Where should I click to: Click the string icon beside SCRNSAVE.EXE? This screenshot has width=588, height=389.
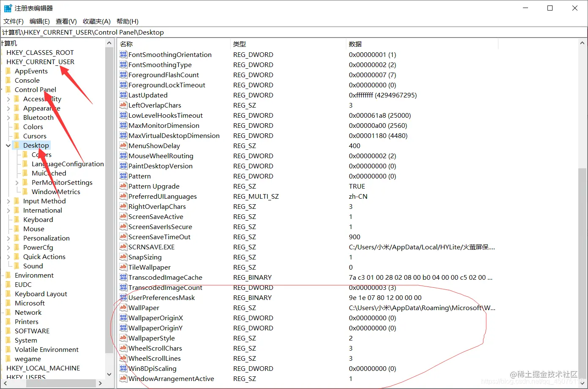123,247
